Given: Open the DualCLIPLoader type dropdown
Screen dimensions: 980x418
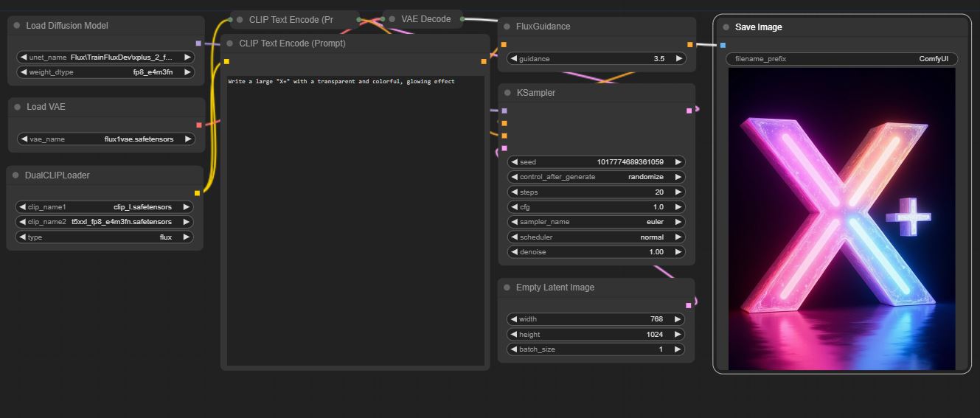Looking at the screenshot, I should (x=105, y=237).
